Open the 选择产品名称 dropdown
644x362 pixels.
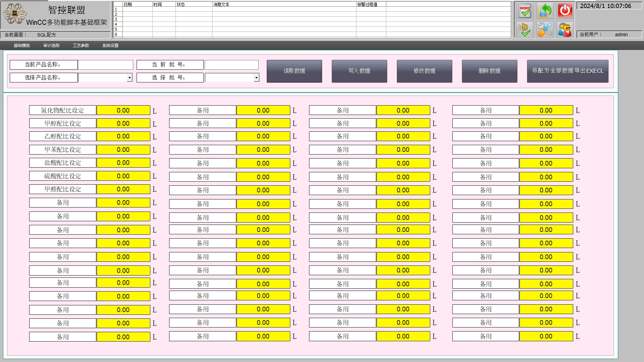coord(130,77)
